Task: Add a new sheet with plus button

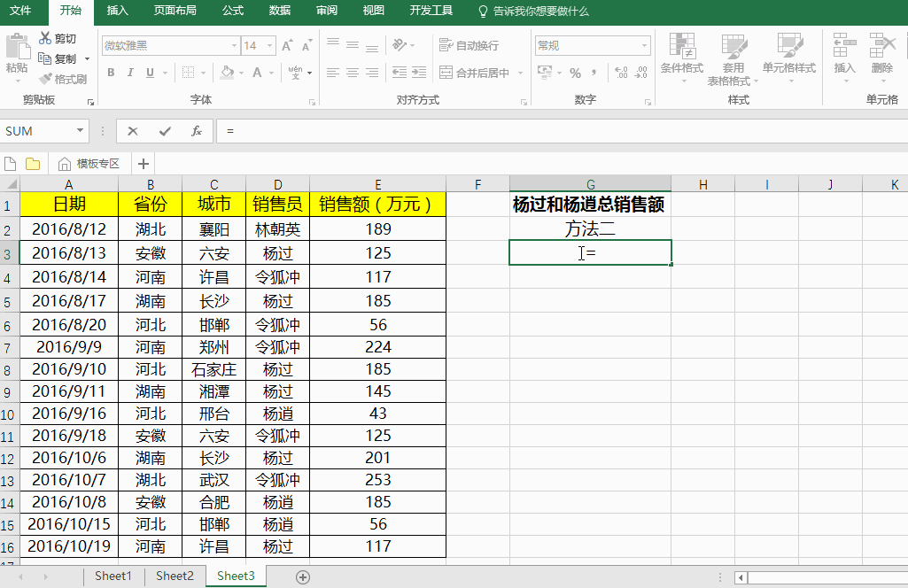Action: click(303, 576)
